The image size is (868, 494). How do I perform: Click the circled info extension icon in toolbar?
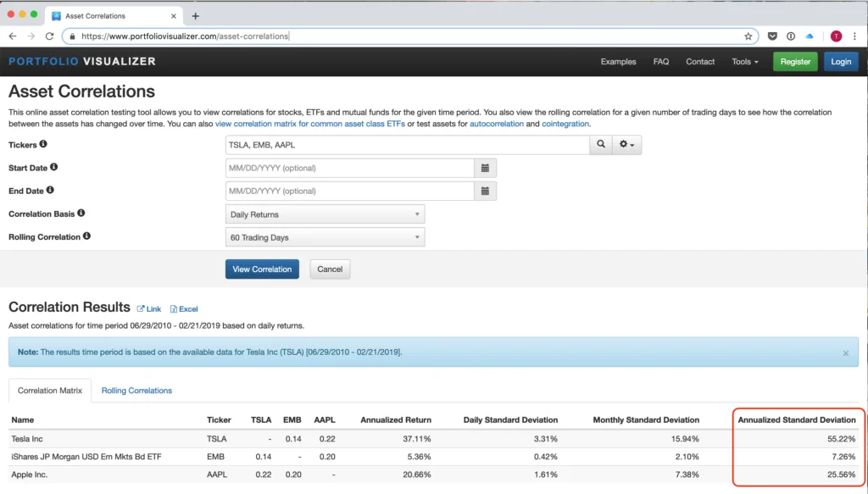(791, 36)
